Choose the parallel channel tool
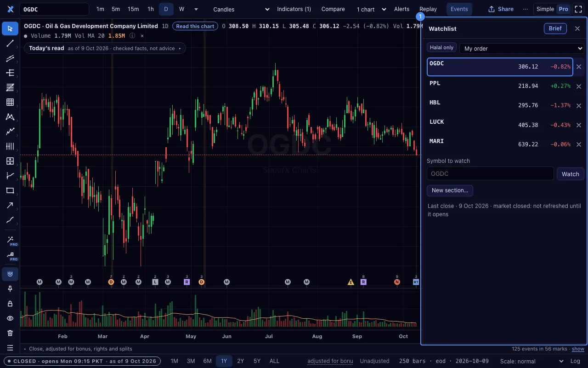 (10, 58)
